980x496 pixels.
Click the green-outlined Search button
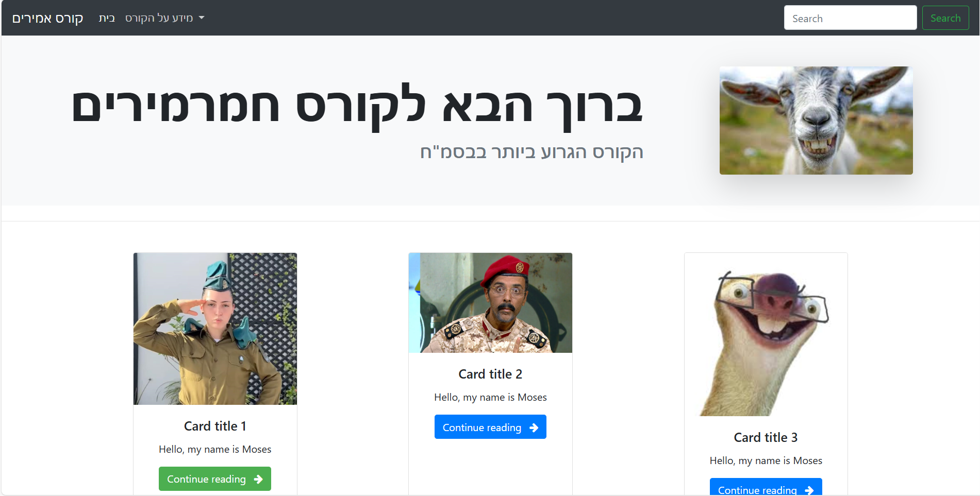tap(945, 18)
